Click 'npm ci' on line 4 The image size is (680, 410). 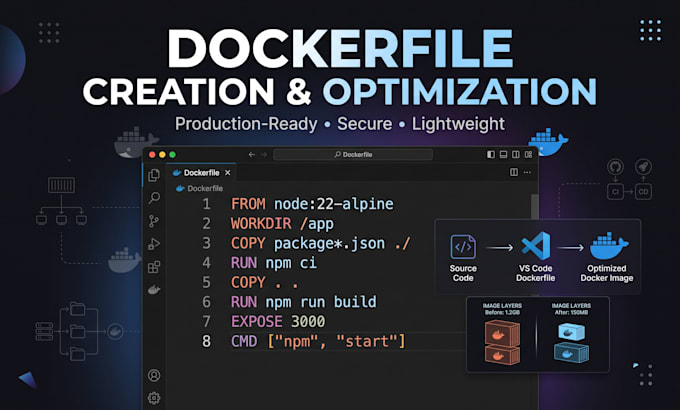tap(291, 263)
